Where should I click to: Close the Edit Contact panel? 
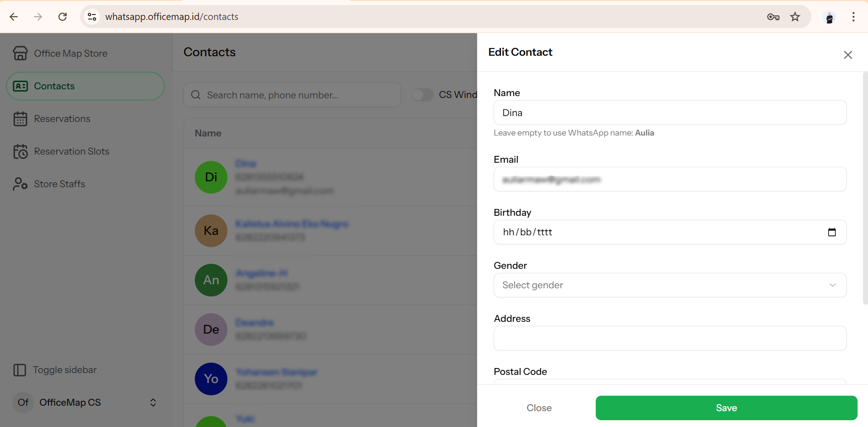pos(848,54)
